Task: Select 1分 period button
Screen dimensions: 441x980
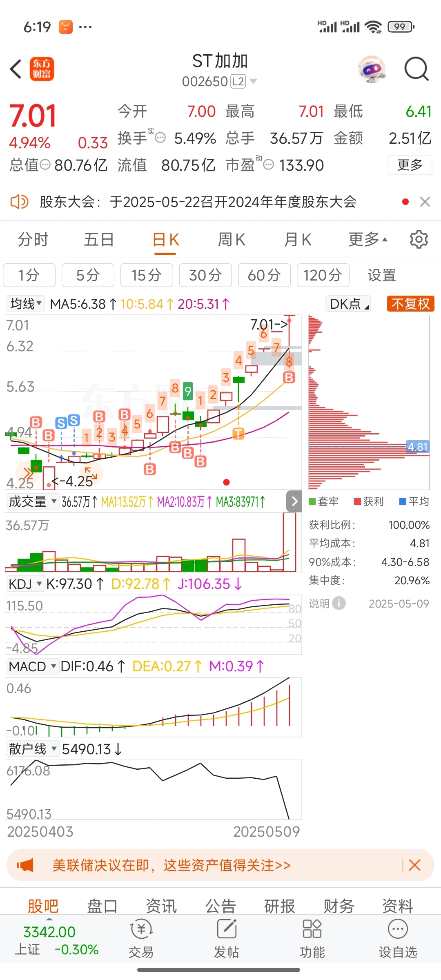Action: click(29, 275)
